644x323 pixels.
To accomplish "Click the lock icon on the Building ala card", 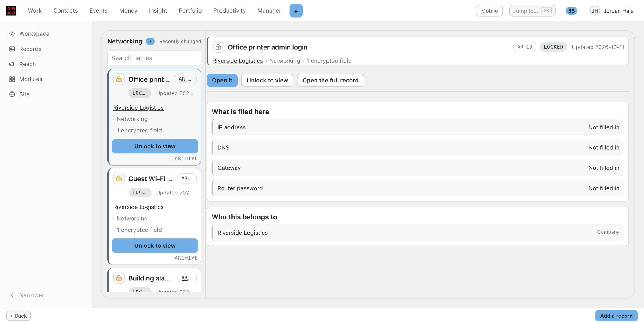I will 119,278.
